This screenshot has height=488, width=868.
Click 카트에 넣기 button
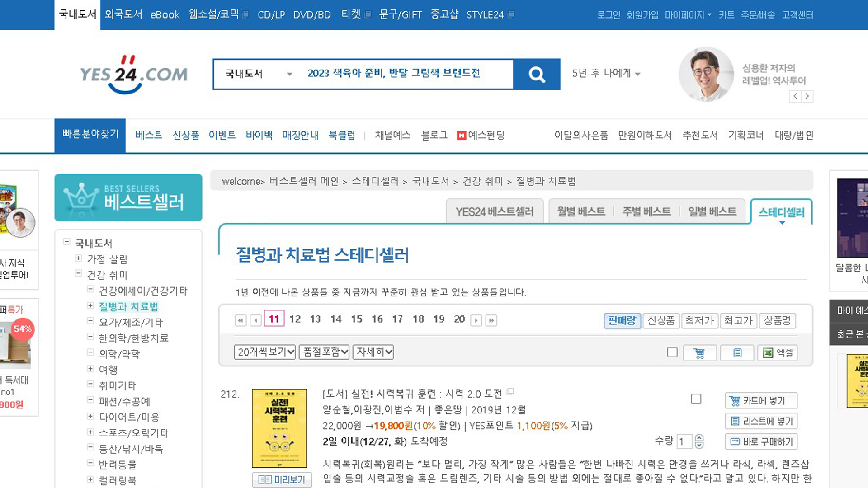point(761,401)
